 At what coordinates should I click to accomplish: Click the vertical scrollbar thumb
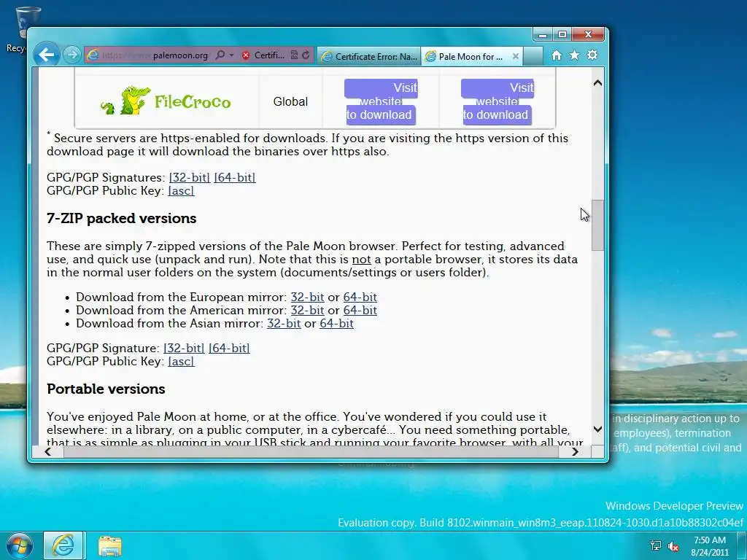point(597,225)
